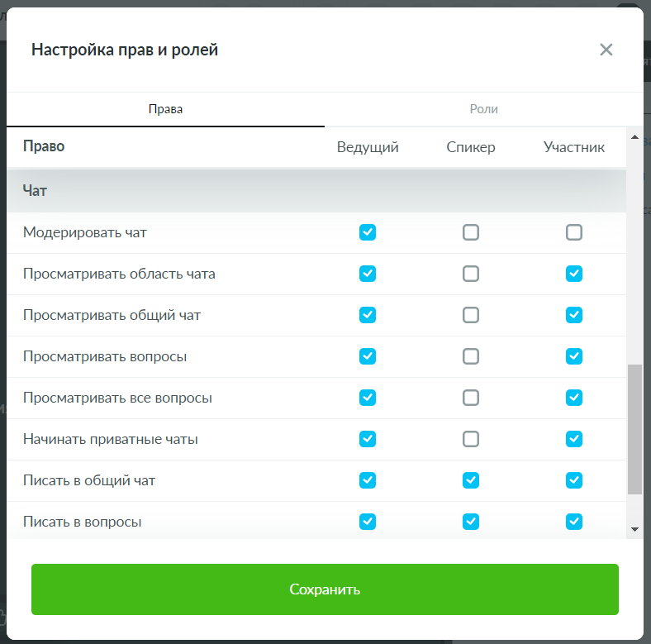Uncheck Писать в вопросы for Спикер
The image size is (651, 644).
tap(471, 522)
